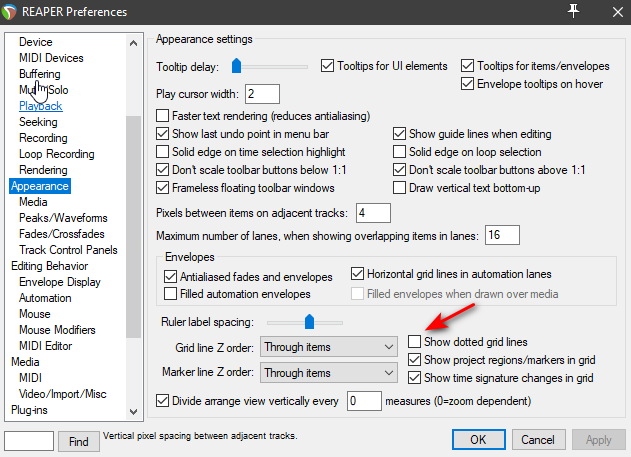This screenshot has width=631, height=457.
Task: Enable Solid edge on time selection highlight
Action: coord(162,152)
